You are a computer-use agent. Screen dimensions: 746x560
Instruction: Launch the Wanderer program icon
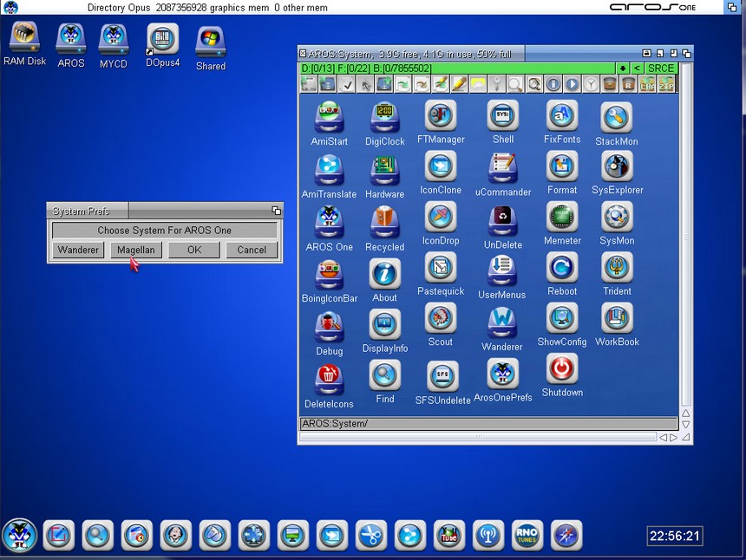(502, 324)
